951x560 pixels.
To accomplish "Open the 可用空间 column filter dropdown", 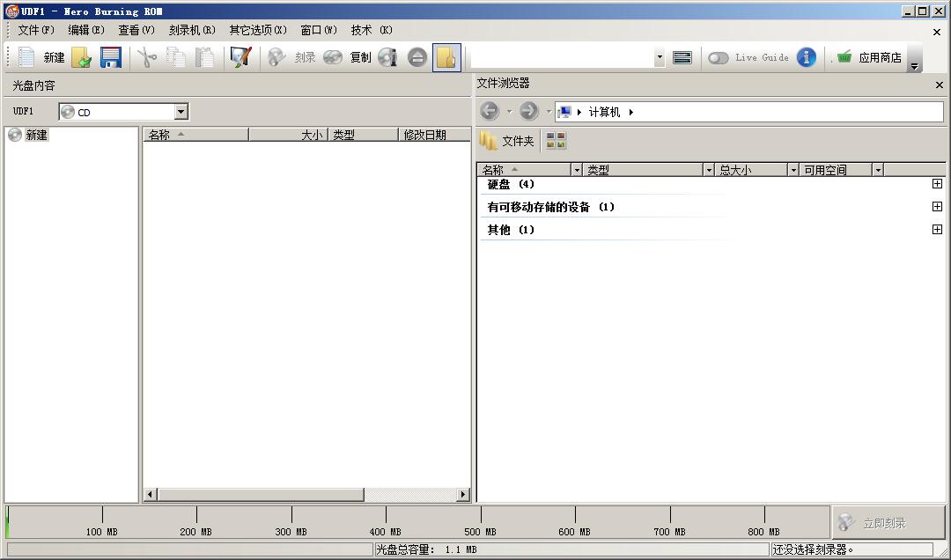I will tap(878, 170).
